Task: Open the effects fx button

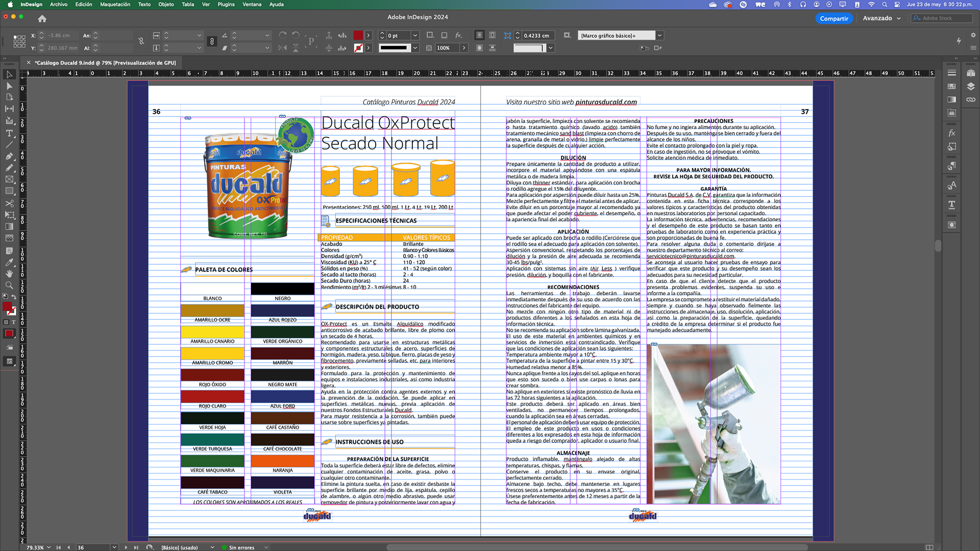Action: click(458, 35)
